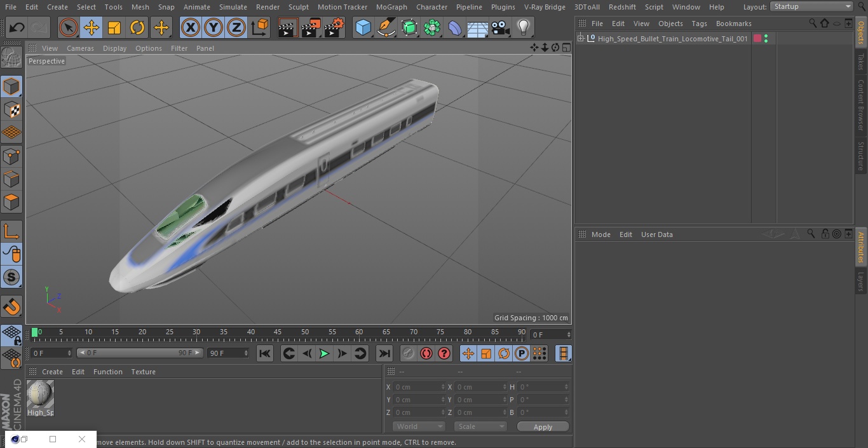
Task: Activate the Scale tool
Action: point(114,27)
